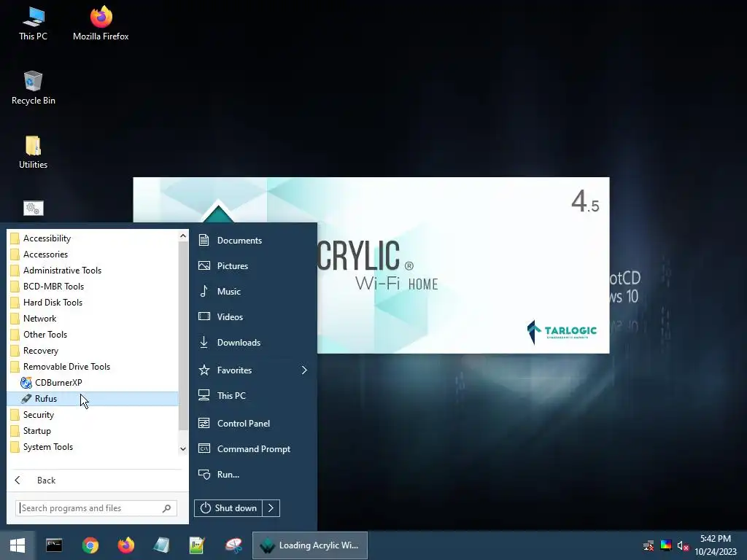This screenshot has width=747, height=560.
Task: Open Videos from the Start menu
Action: [253, 316]
